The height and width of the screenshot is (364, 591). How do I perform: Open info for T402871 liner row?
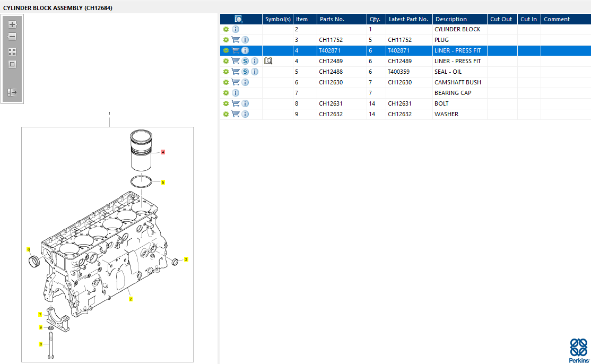(245, 50)
